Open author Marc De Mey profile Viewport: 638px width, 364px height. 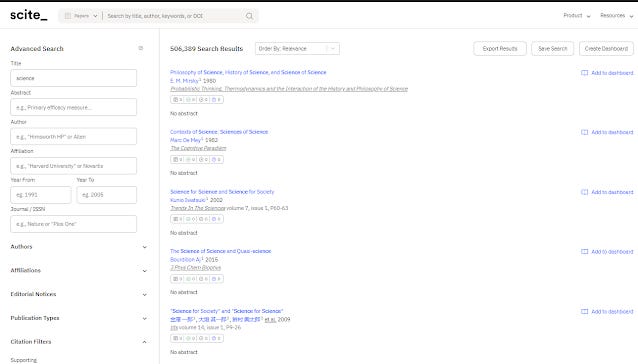(x=186, y=140)
